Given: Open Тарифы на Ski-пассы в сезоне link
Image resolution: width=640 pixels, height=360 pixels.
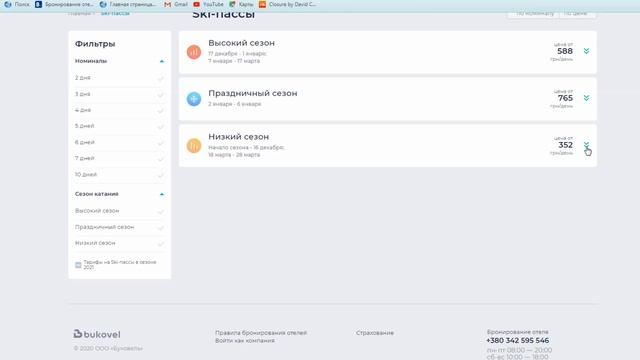Looking at the screenshot, I should pos(120,264).
